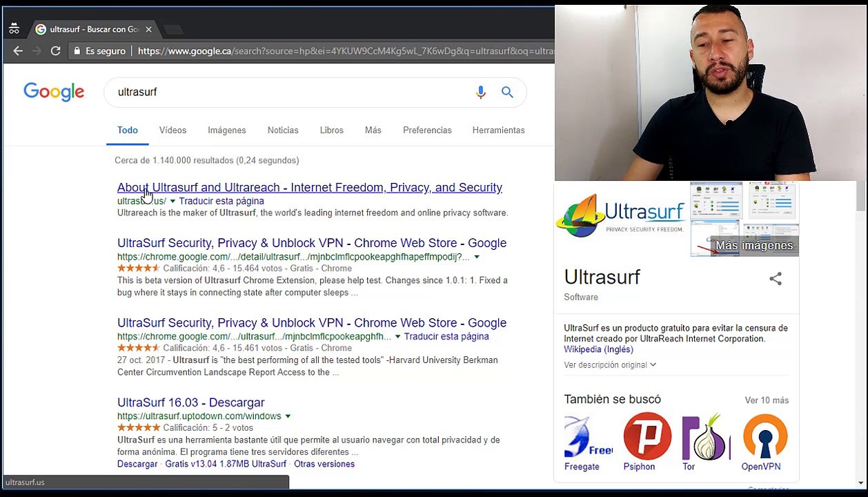Click the magnifier search button

click(x=507, y=92)
